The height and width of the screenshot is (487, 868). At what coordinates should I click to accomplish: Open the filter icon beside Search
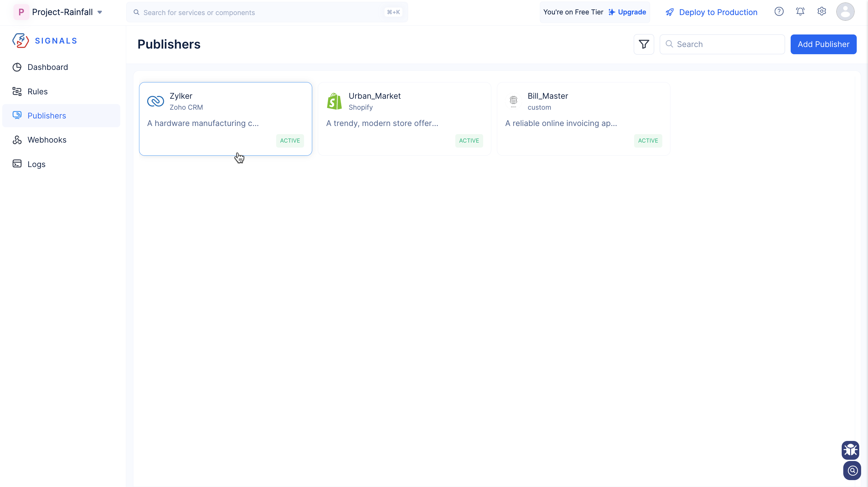pyautogui.click(x=643, y=44)
